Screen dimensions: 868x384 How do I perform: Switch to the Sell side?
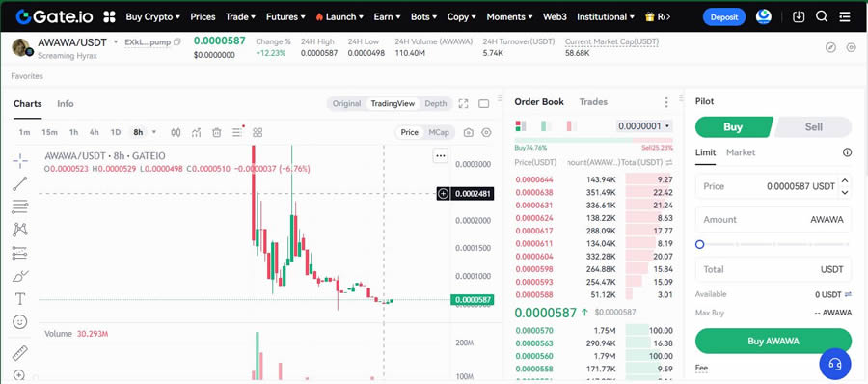(813, 127)
